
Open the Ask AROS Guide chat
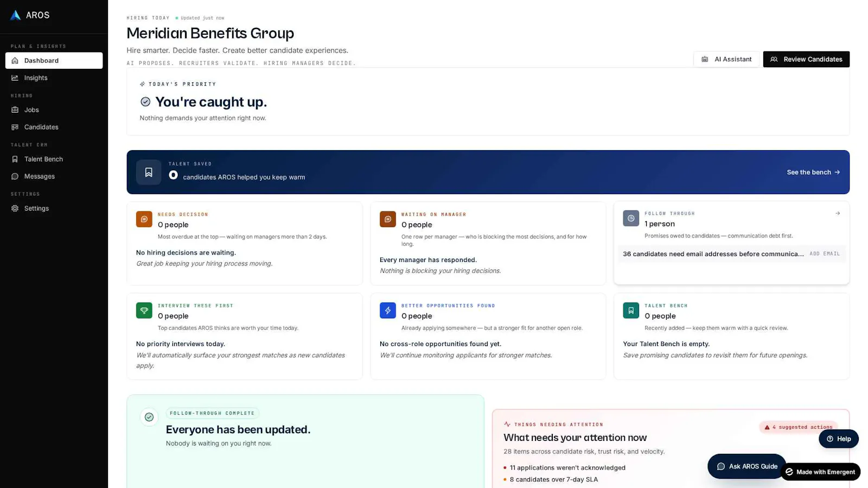click(x=747, y=466)
